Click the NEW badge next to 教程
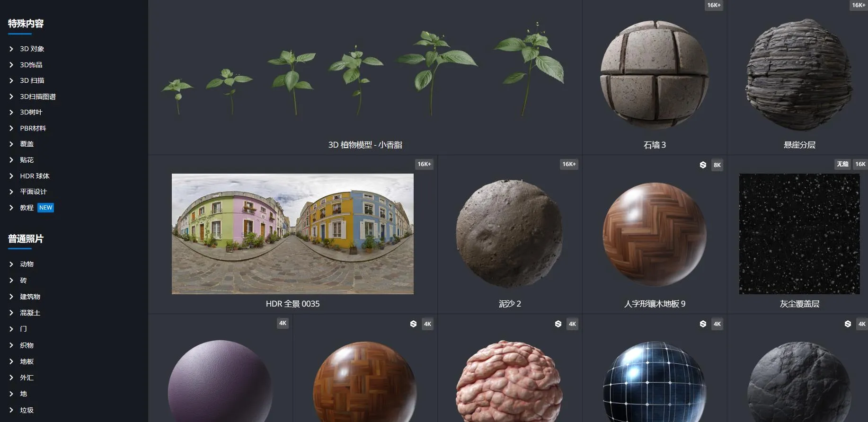868x422 pixels. [x=46, y=208]
